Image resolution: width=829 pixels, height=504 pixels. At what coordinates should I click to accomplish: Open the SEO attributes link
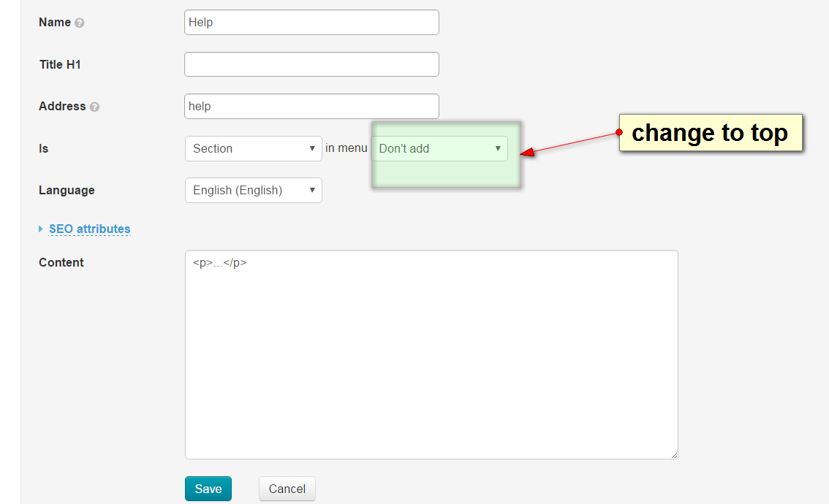pos(89,229)
